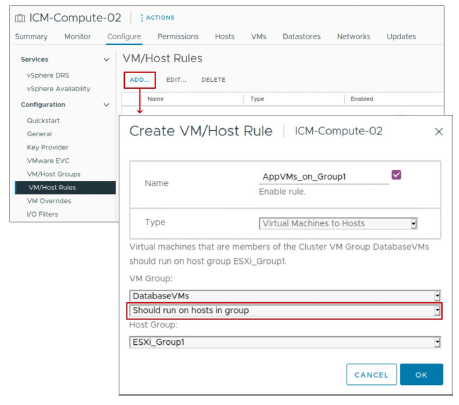The image size is (459, 405).
Task: Go to the Hosts tab
Action: 225,37
